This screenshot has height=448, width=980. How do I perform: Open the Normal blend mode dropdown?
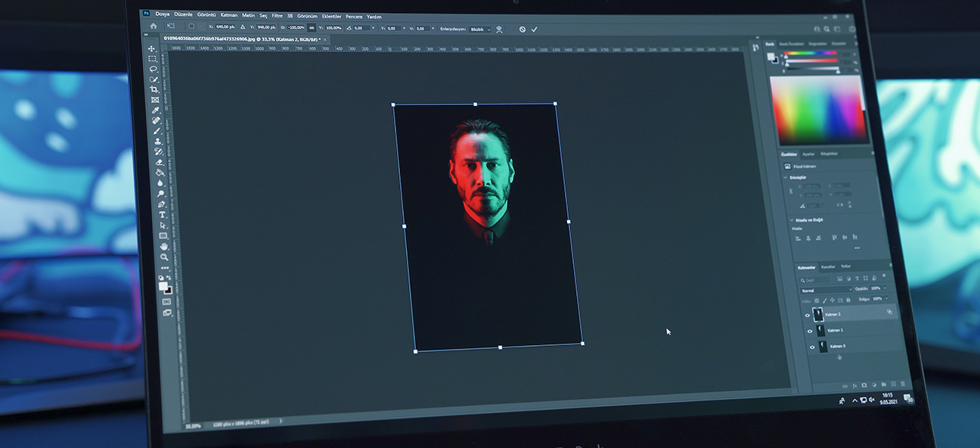point(826,290)
